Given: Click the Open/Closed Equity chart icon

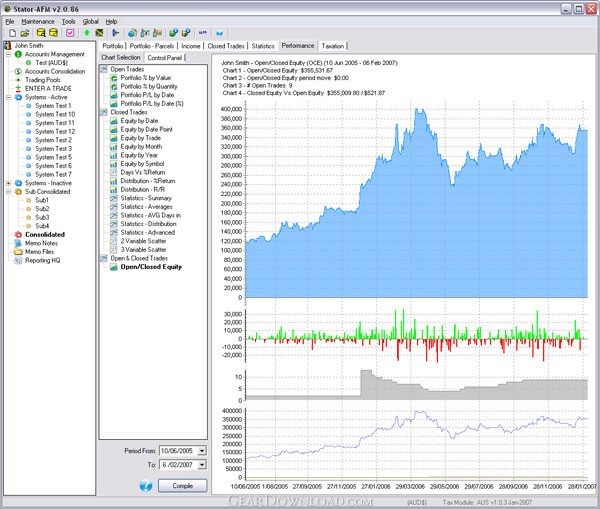Looking at the screenshot, I should click(x=114, y=267).
